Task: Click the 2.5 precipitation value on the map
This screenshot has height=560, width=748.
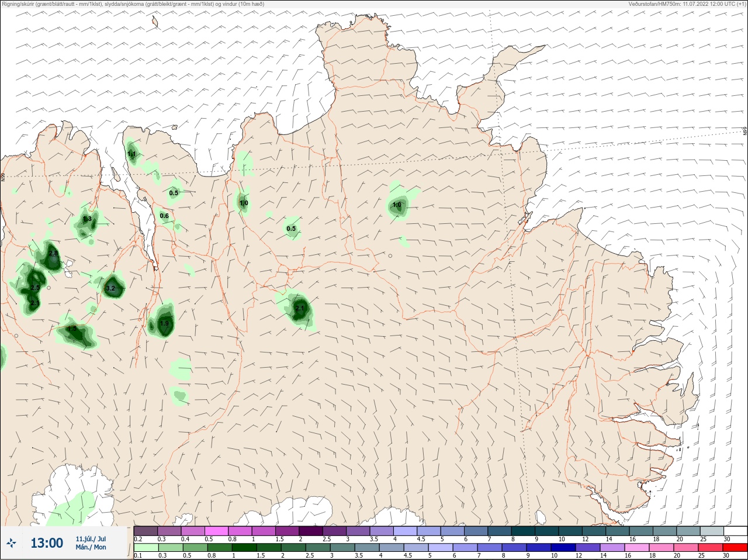Action: (35, 288)
